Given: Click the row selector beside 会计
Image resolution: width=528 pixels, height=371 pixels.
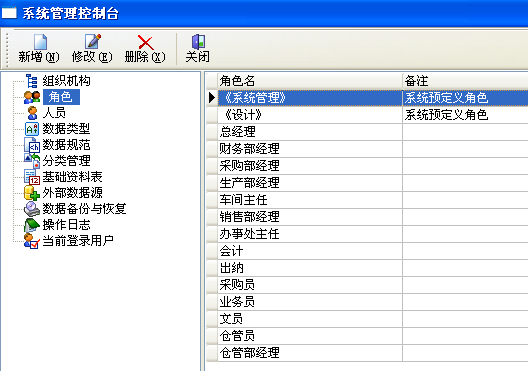Looking at the screenshot, I should (x=212, y=251).
